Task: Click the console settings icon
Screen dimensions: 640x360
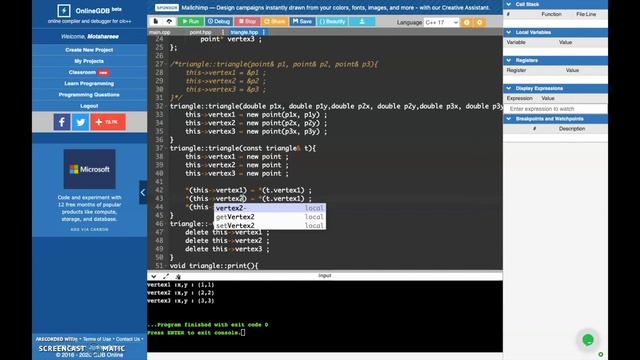Action: [178, 276]
